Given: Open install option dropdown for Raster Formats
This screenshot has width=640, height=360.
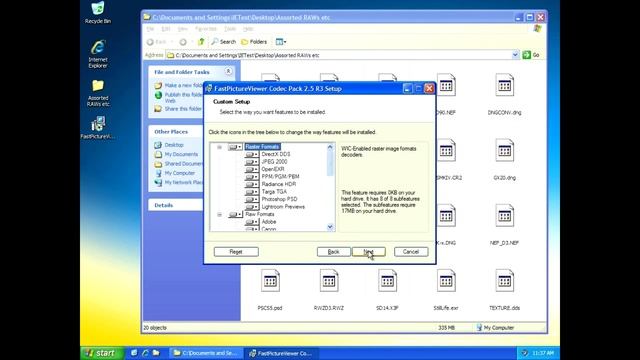Looking at the screenshot, I should coord(235,147).
